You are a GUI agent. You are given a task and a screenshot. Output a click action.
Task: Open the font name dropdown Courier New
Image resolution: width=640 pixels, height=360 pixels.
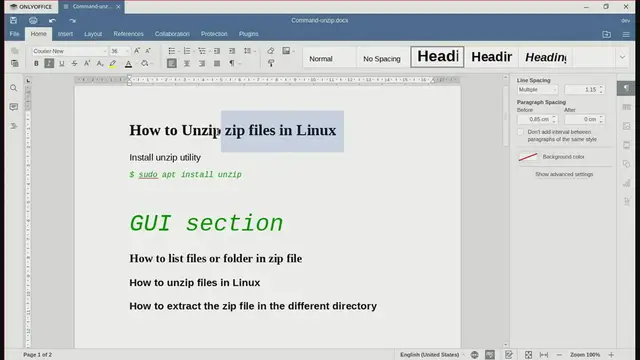[x=105, y=51]
